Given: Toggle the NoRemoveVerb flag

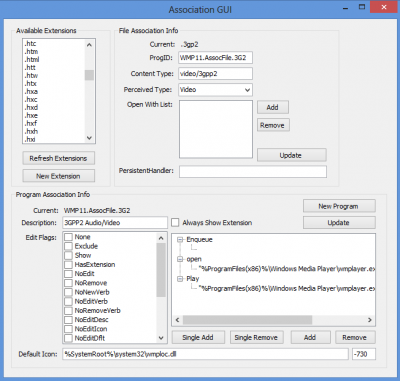Looking at the screenshot, I should [x=68, y=311].
